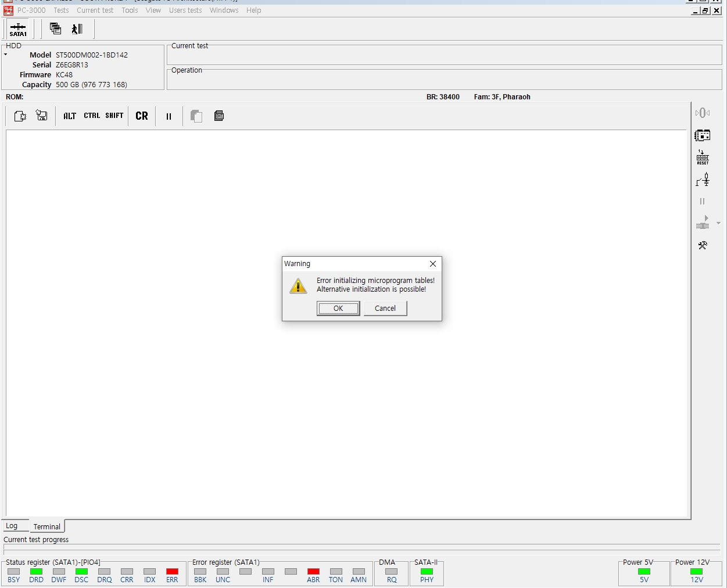Click the greyed sector alignment icon

point(703,113)
